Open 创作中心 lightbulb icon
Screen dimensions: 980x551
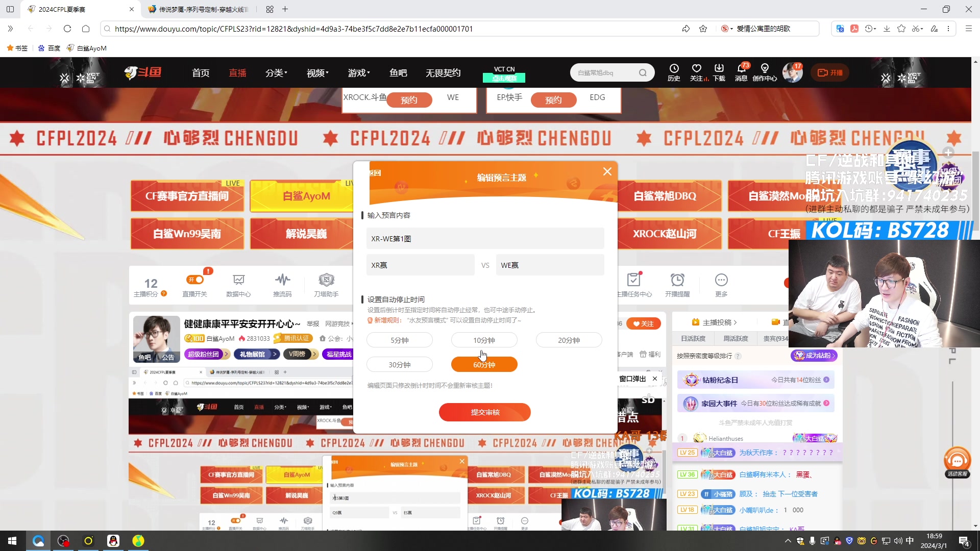click(x=765, y=72)
